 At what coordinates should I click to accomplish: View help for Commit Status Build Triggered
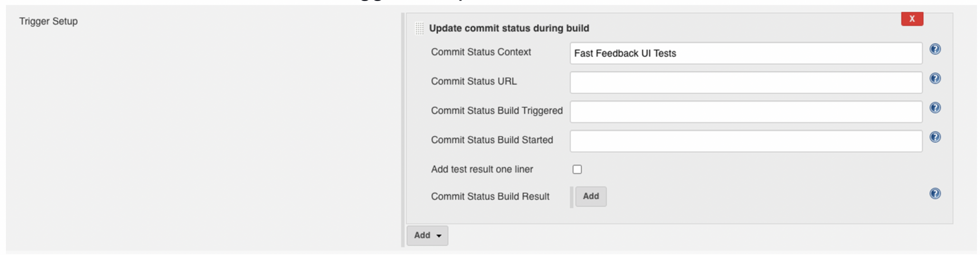tap(935, 108)
